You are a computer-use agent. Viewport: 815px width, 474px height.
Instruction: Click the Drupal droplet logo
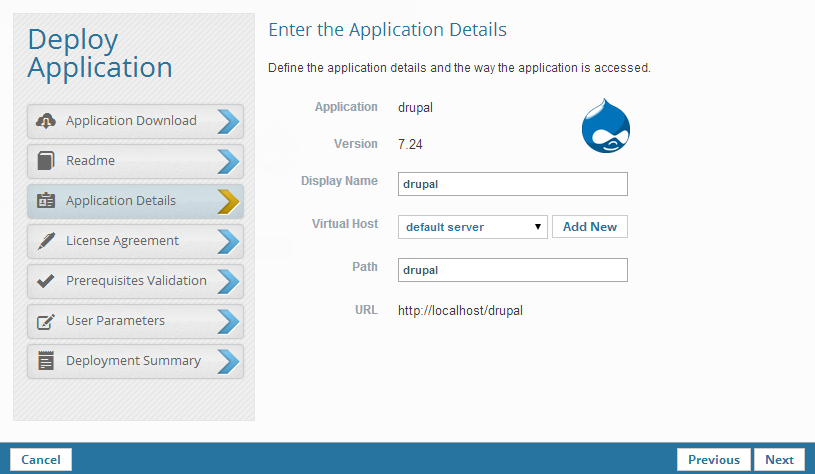click(606, 128)
